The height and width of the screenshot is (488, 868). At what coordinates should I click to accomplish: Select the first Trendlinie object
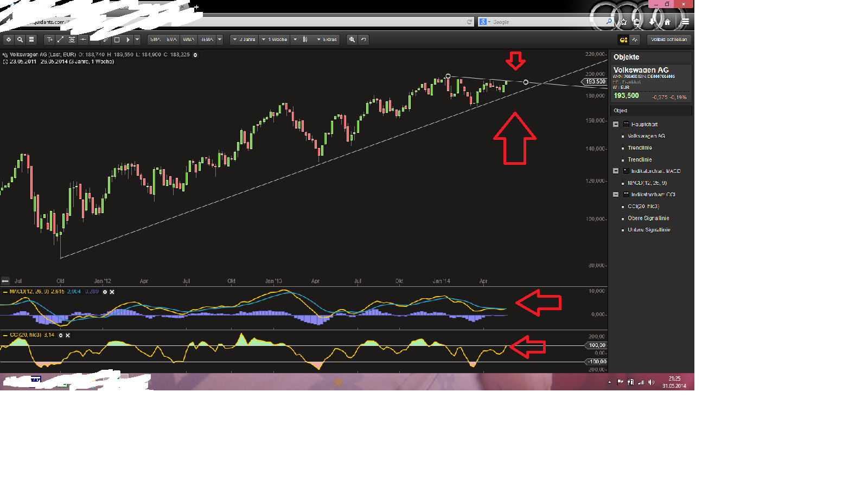(640, 148)
